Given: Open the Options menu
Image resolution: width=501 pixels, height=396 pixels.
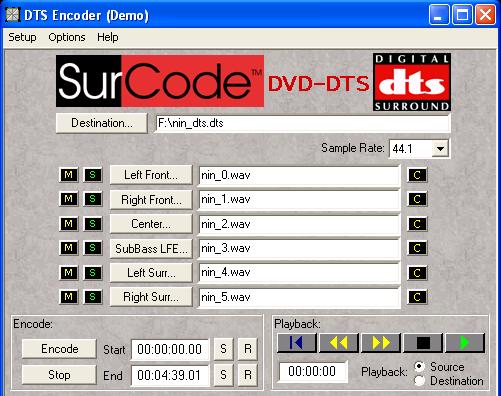Looking at the screenshot, I should [67, 37].
